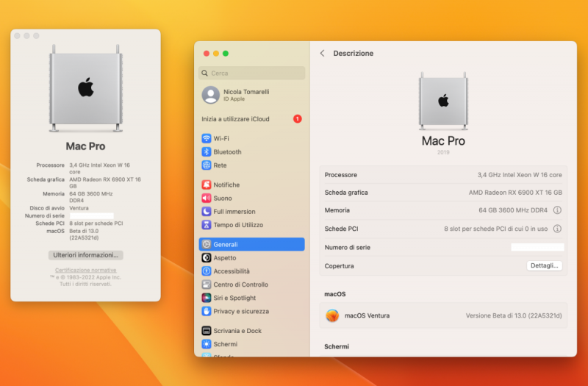The height and width of the screenshot is (386, 588).
Task: Click the Numero di serie field in About window
Action: tap(92, 215)
